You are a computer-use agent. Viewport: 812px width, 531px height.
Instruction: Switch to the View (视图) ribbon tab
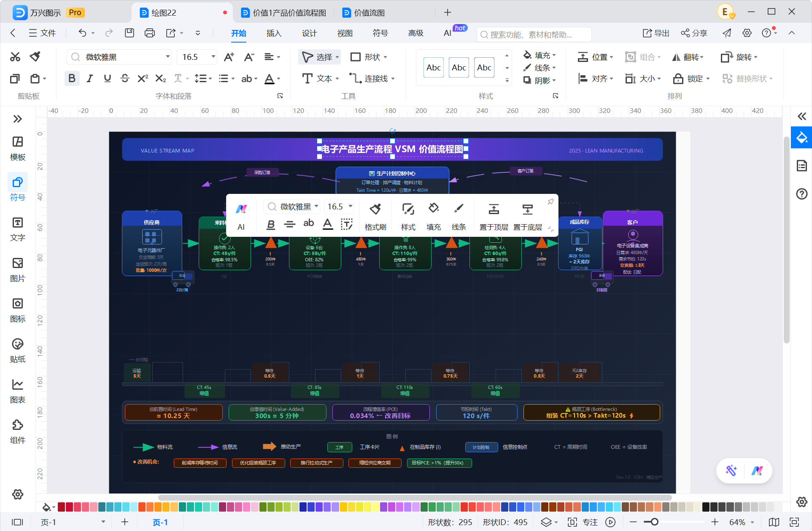(x=345, y=33)
